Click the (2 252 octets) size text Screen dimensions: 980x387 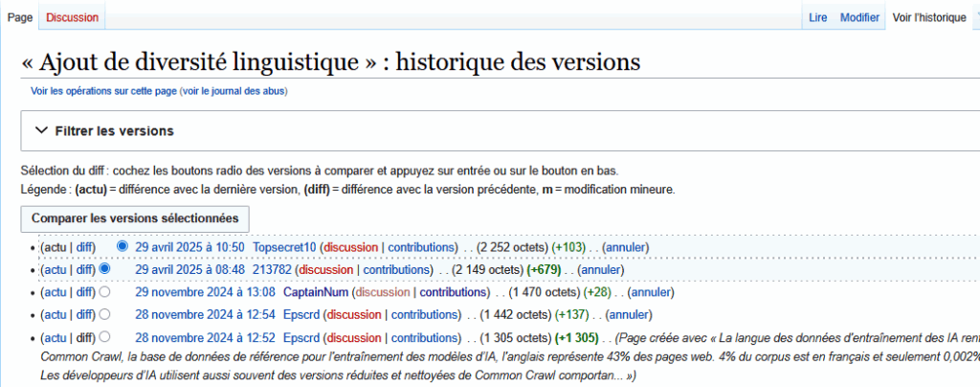coord(513,247)
